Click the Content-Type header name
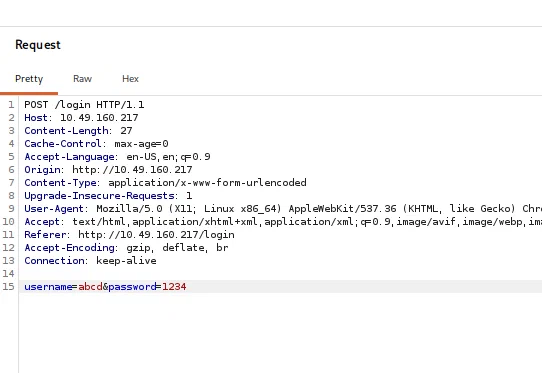Viewport: 542px width, 373px height. pos(60,183)
